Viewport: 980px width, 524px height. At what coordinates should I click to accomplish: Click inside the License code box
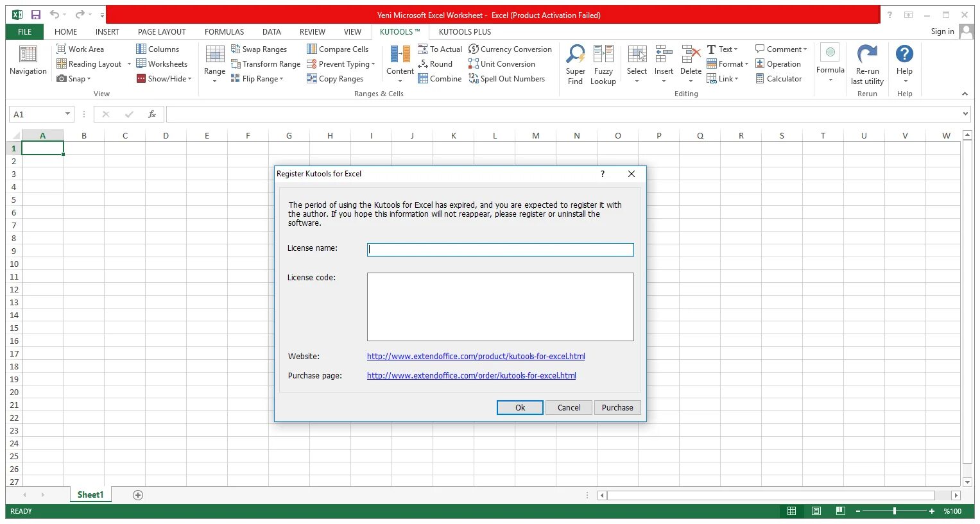pos(500,307)
